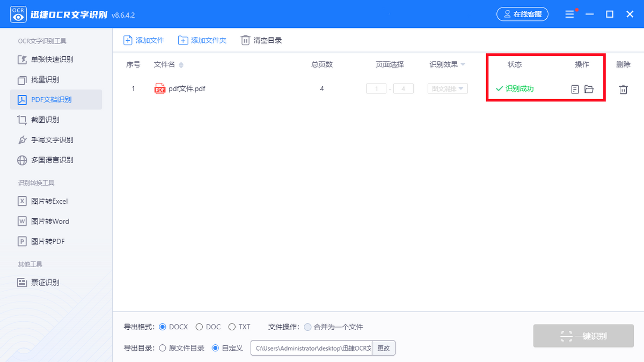644x362 pixels.
Task: Click 清空目录 to clear the list
Action: coord(261,40)
